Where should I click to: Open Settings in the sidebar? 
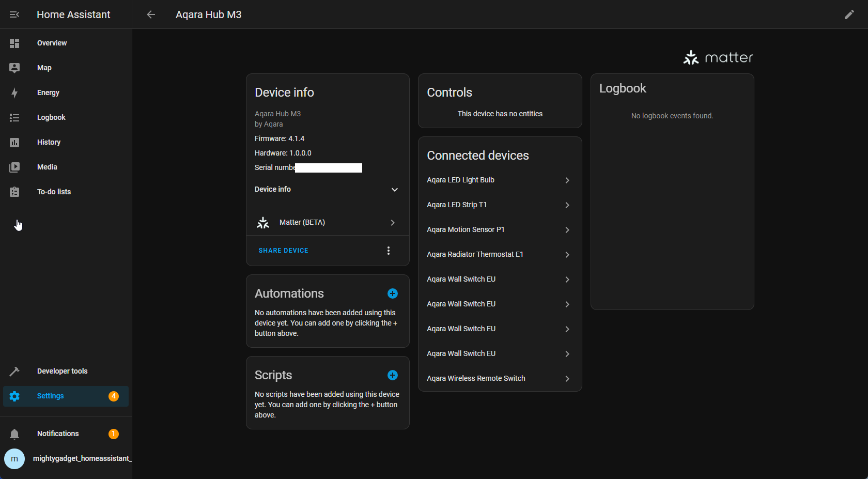pyautogui.click(x=51, y=396)
